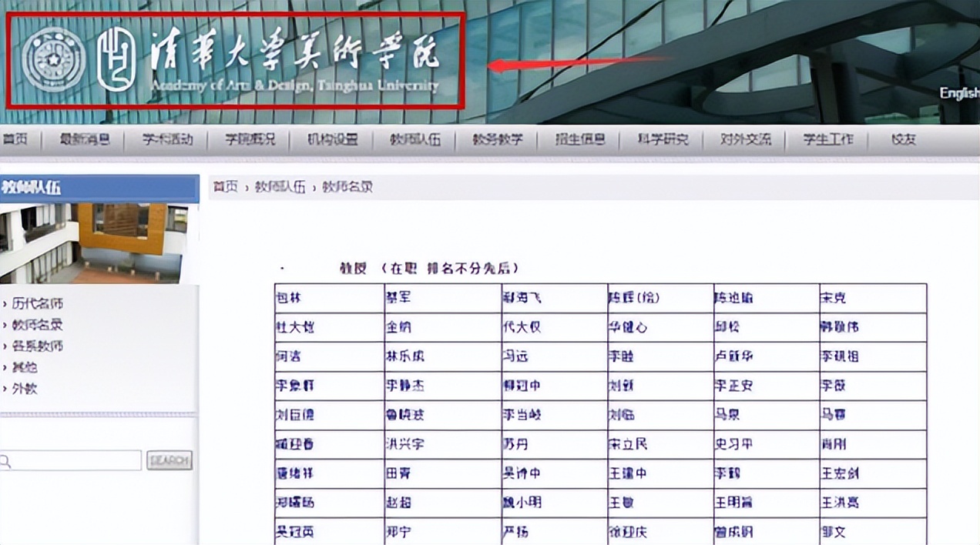The image size is (980, 545).
Task: Open the 科学研究 navigation menu
Action: click(663, 139)
